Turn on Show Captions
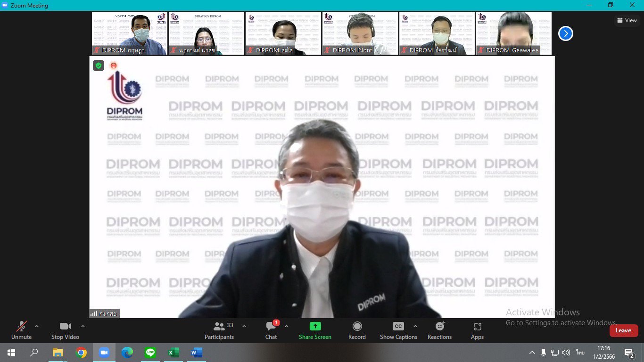The height and width of the screenshot is (362, 644). pyautogui.click(x=398, y=330)
